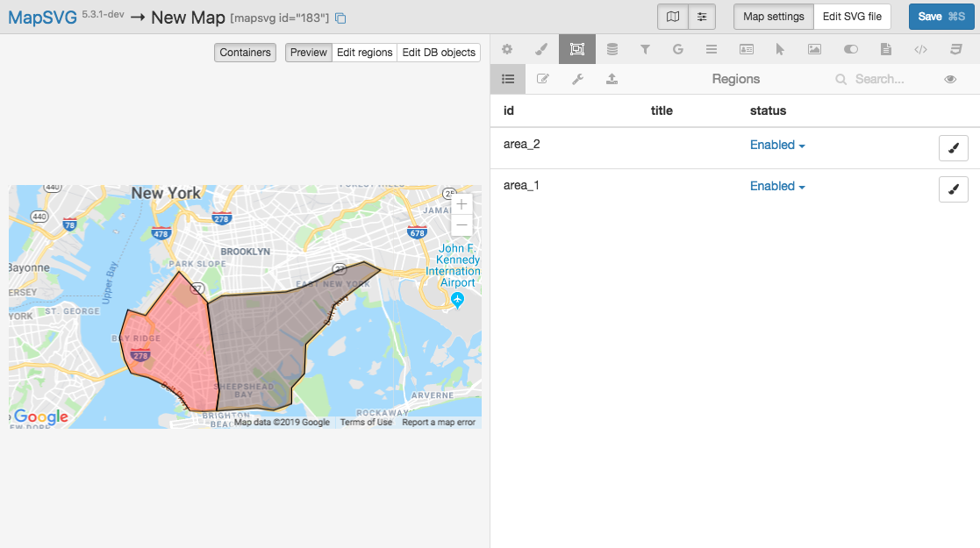The width and height of the screenshot is (980, 548).
Task: Click the title column header
Action: click(x=662, y=110)
